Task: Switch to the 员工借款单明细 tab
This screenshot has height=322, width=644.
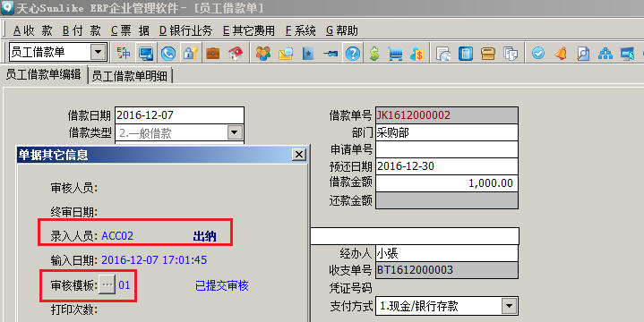Action: tap(130, 76)
